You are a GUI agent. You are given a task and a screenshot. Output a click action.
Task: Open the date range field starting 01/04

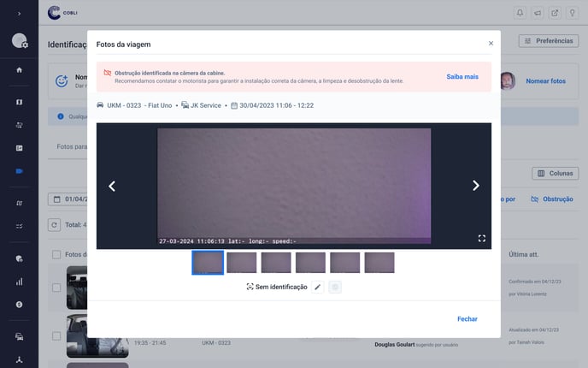68,199
